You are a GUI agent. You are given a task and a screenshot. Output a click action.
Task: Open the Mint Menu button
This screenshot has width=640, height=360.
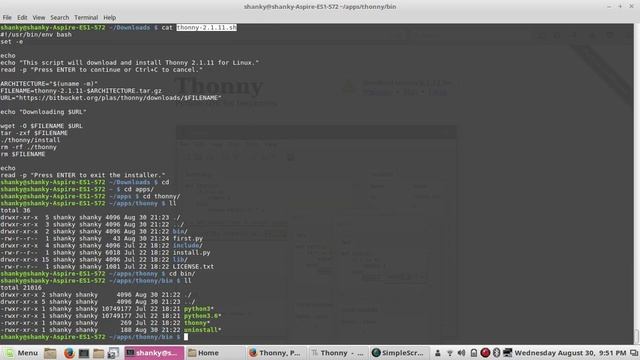[21, 353]
